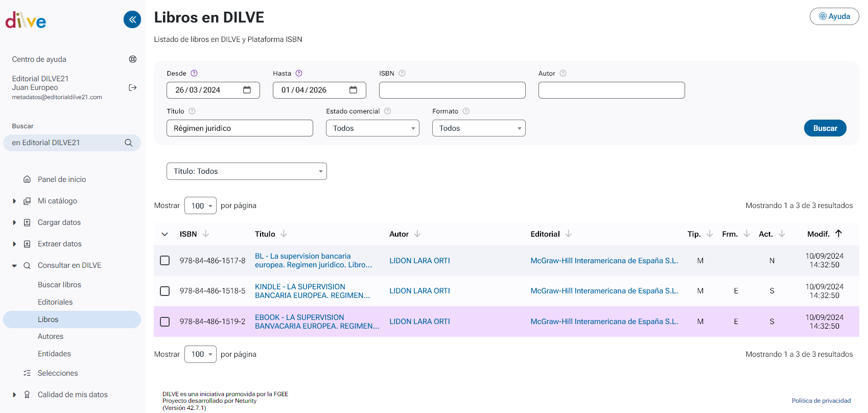The height and width of the screenshot is (413, 868).
Task: Open the Hasta date calendar picker icon
Action: pyautogui.click(x=353, y=90)
